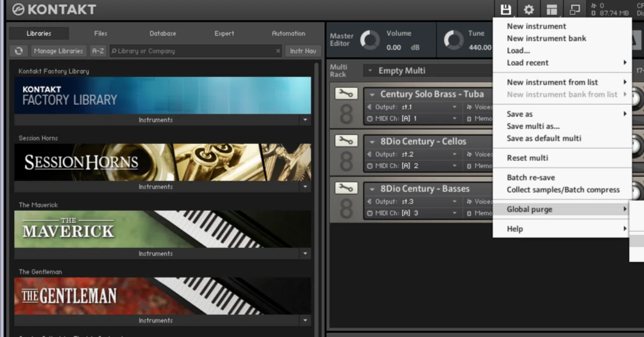Clear the library search field
Screen dimensions: 644x337
click(278, 51)
